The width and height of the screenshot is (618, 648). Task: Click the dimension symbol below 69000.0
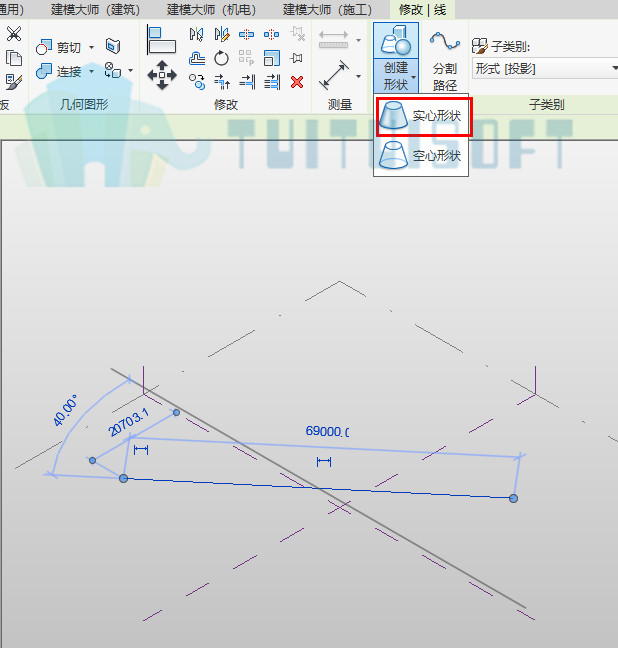point(324,462)
